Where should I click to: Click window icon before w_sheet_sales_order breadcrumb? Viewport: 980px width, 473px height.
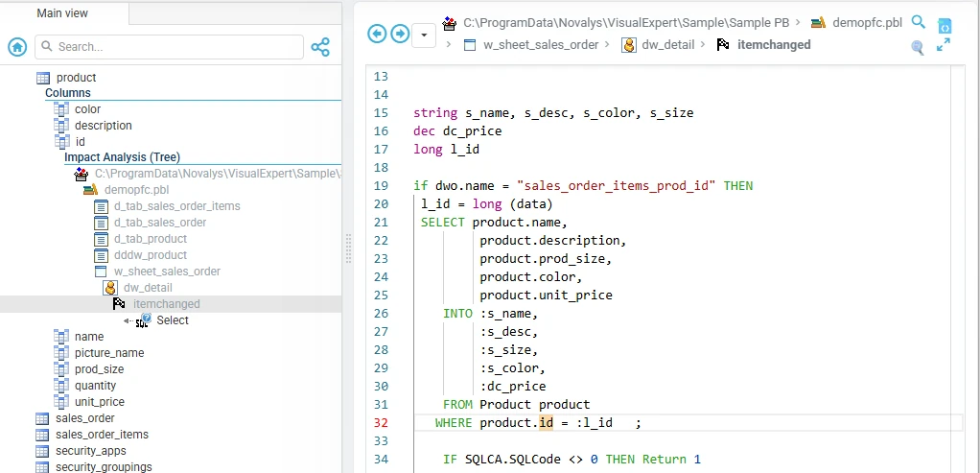pyautogui.click(x=470, y=45)
